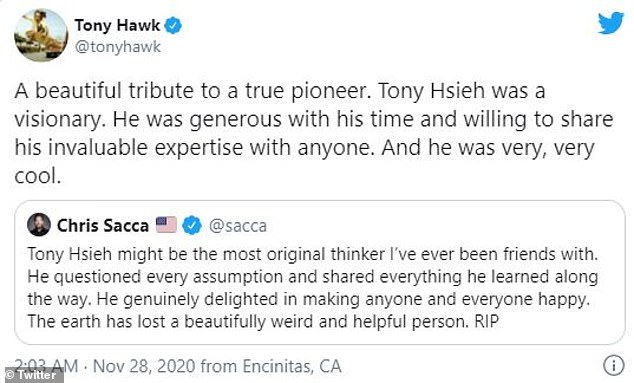Viewport: 634px width, 383px height.
Task: Click the tweet info circle icon
Action: pyautogui.click(x=614, y=365)
